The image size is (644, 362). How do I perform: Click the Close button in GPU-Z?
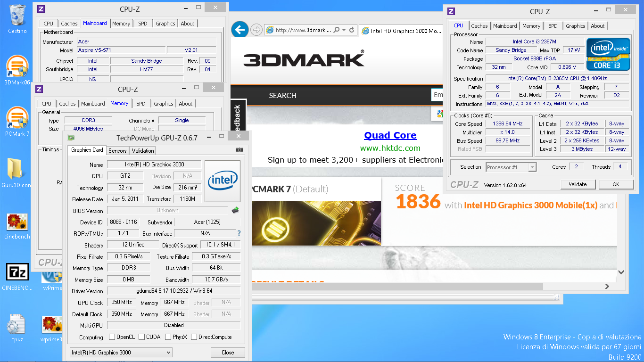228,353
